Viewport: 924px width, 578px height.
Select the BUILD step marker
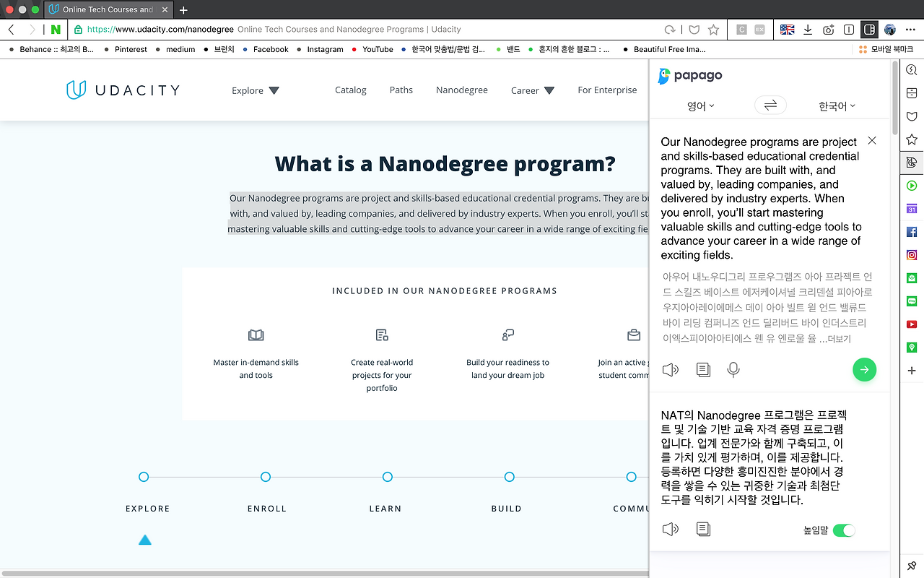tap(510, 477)
